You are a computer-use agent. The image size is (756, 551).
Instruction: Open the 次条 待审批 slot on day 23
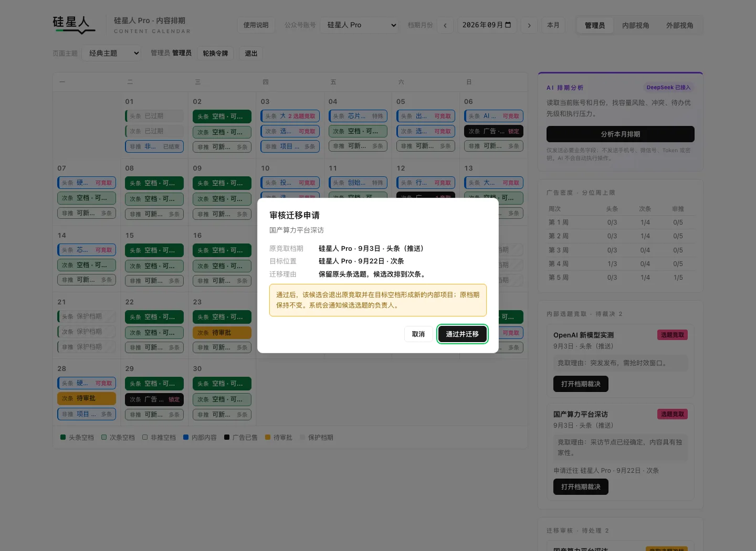click(222, 332)
